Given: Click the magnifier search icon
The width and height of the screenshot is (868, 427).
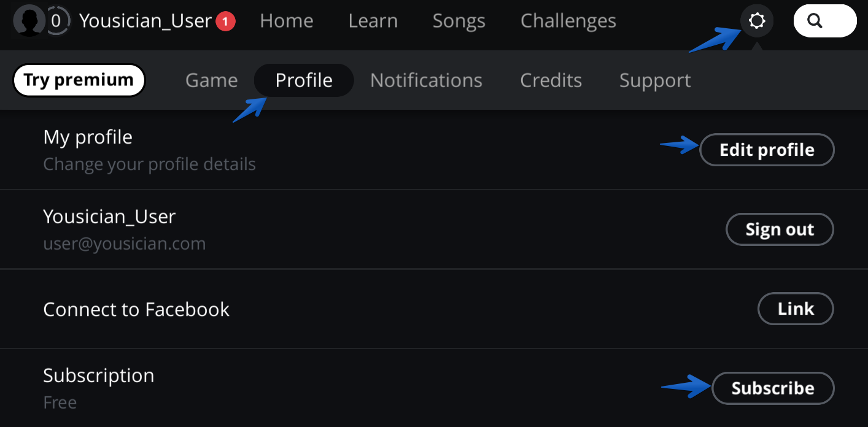Looking at the screenshot, I should tap(815, 21).
